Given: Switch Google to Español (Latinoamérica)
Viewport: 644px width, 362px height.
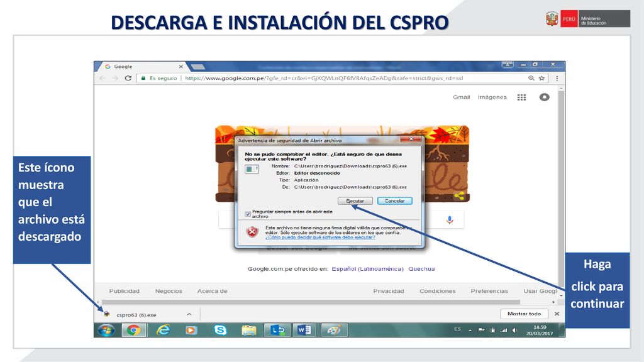Looking at the screenshot, I should 367,269.
